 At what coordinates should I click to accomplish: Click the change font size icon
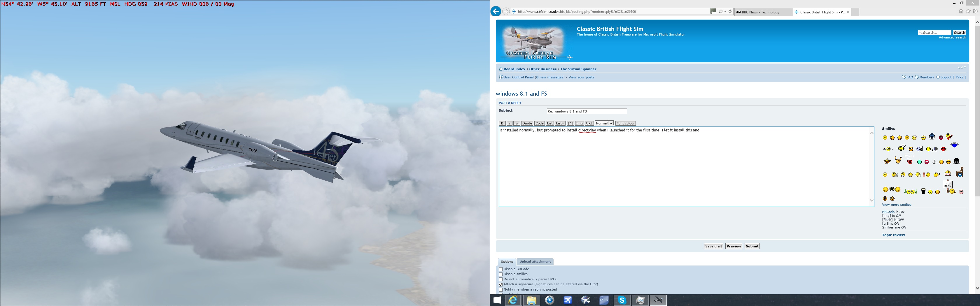962,68
